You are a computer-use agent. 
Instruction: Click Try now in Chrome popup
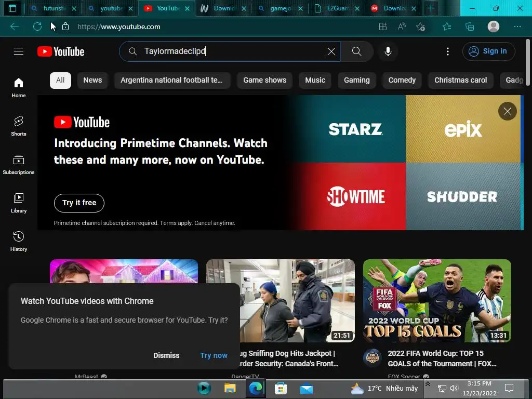click(214, 355)
